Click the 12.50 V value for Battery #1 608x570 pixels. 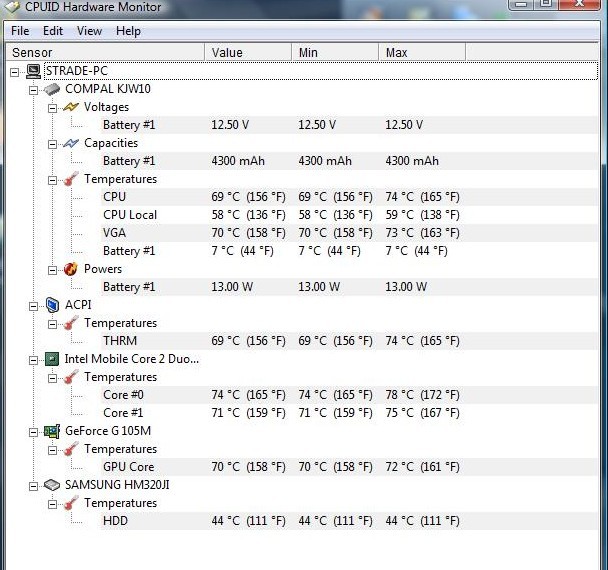[230, 125]
